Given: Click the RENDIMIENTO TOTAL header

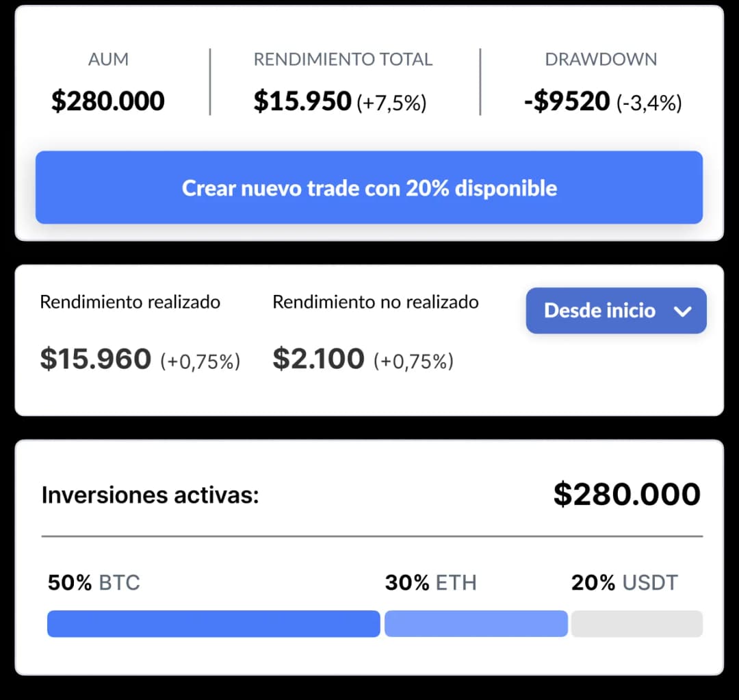Looking at the screenshot, I should point(343,60).
